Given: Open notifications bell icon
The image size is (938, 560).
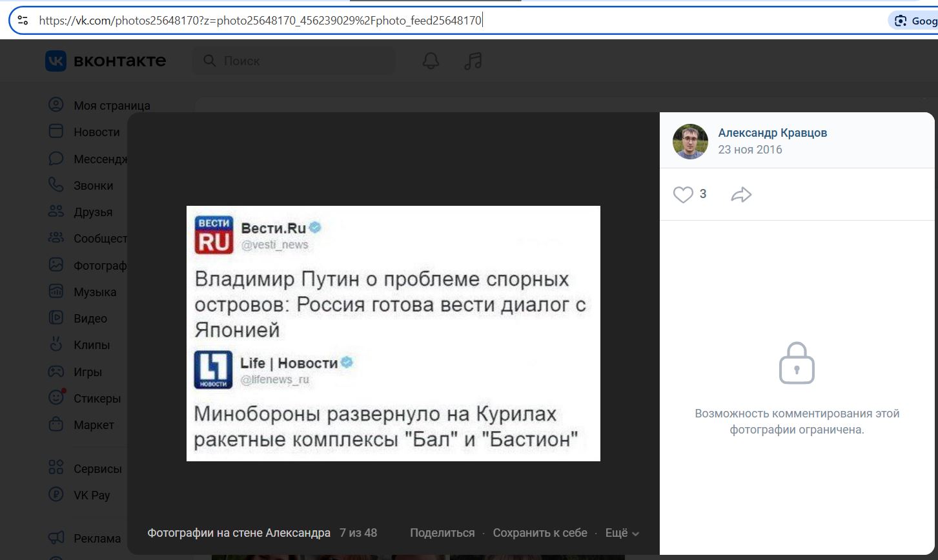Looking at the screenshot, I should point(431,61).
